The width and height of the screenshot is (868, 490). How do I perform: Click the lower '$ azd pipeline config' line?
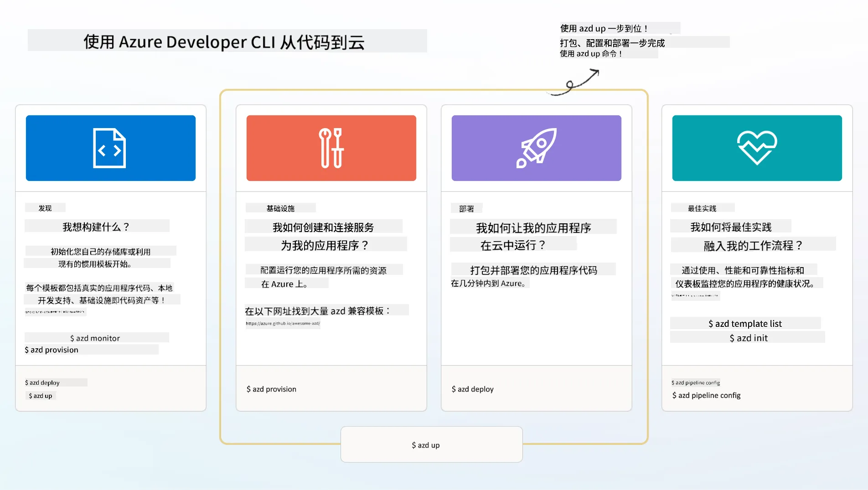coord(706,395)
